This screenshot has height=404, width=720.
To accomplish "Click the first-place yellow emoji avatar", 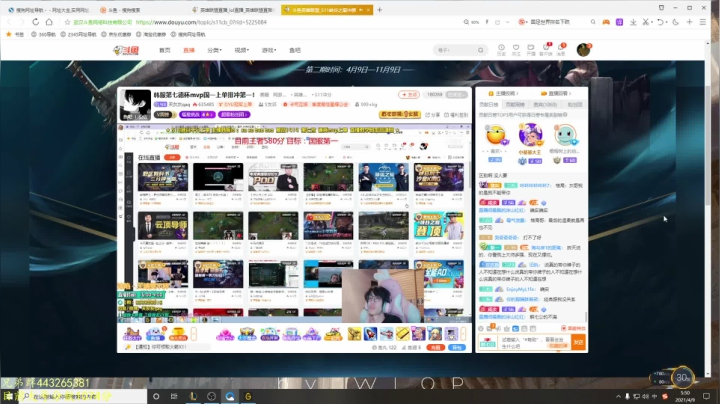I will [x=496, y=135].
